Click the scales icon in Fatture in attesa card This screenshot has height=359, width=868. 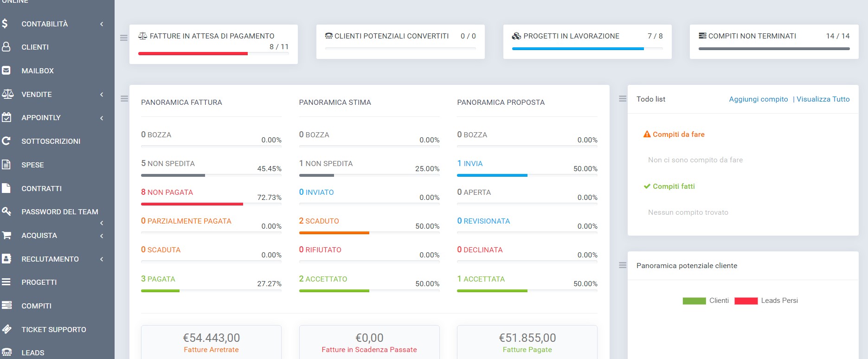[143, 36]
